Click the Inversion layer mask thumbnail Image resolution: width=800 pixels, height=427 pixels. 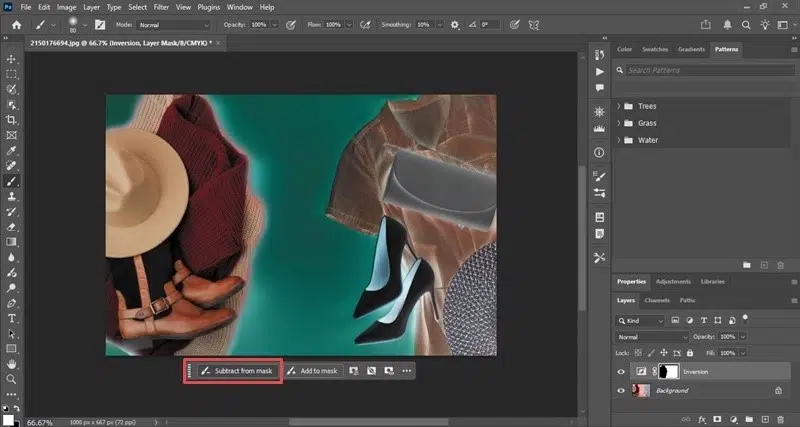pyautogui.click(x=669, y=371)
